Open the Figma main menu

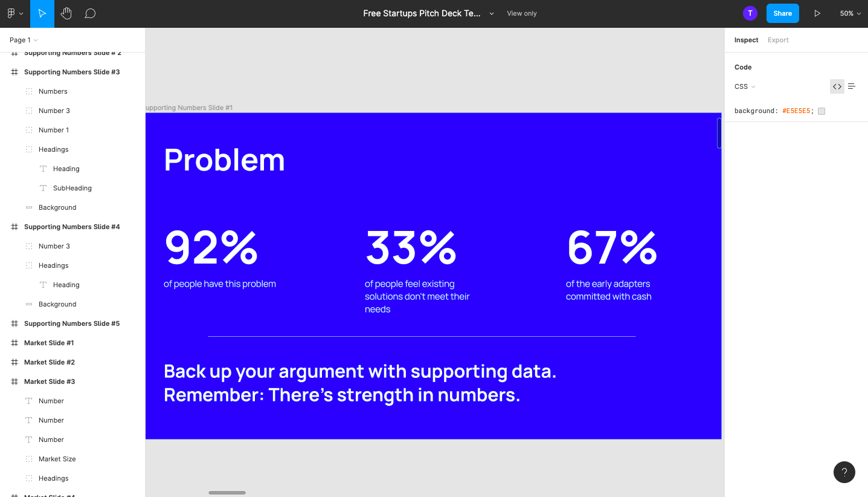click(x=14, y=13)
